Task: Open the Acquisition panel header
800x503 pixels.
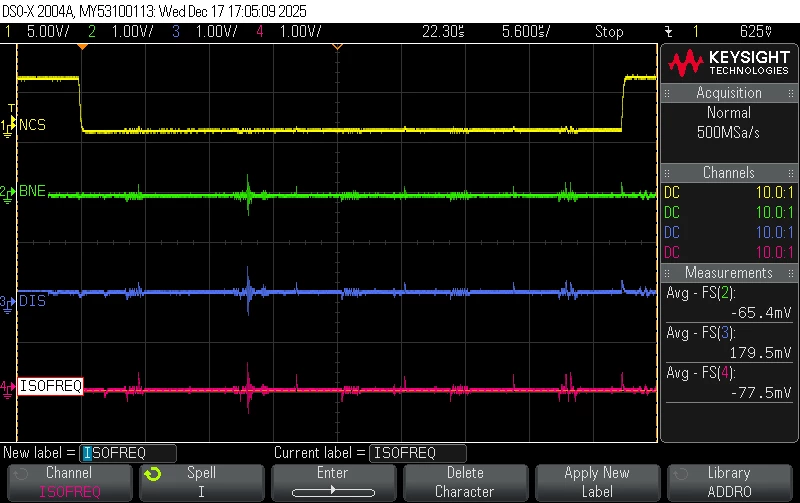Action: click(729, 93)
